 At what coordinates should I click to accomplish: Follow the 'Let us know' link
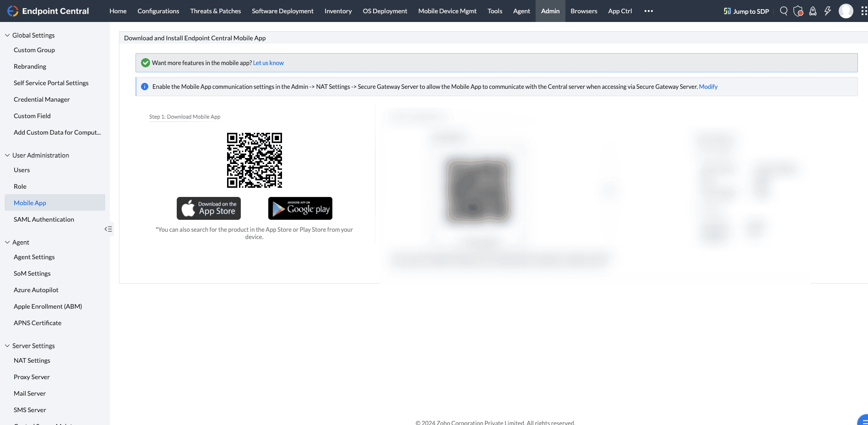tap(268, 63)
